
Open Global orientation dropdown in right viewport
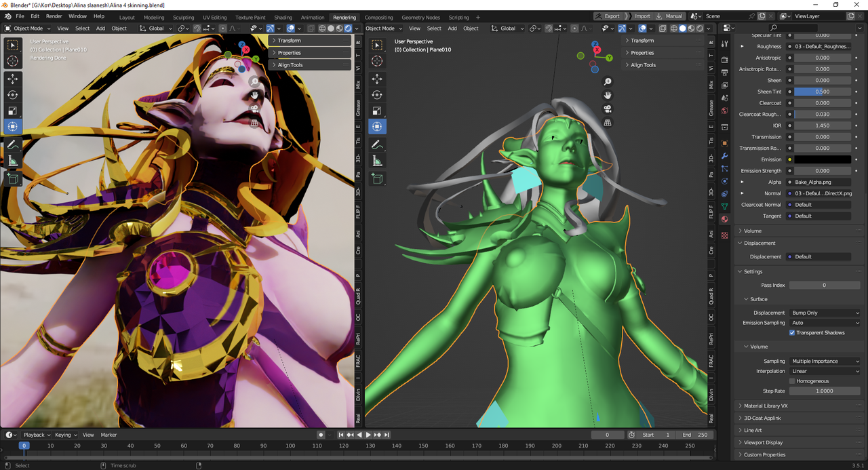point(507,28)
